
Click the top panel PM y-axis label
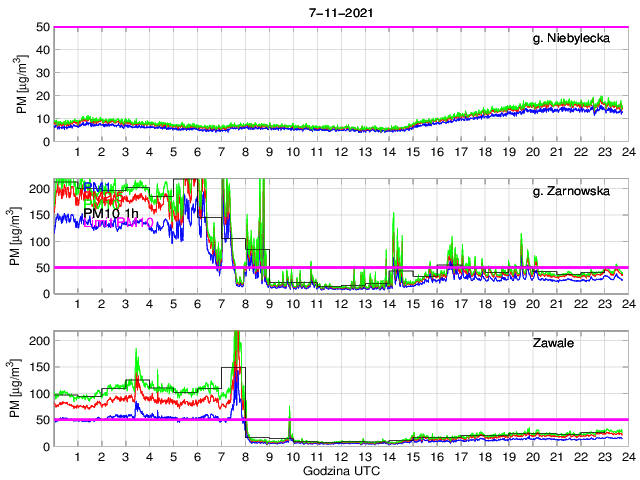[21, 84]
